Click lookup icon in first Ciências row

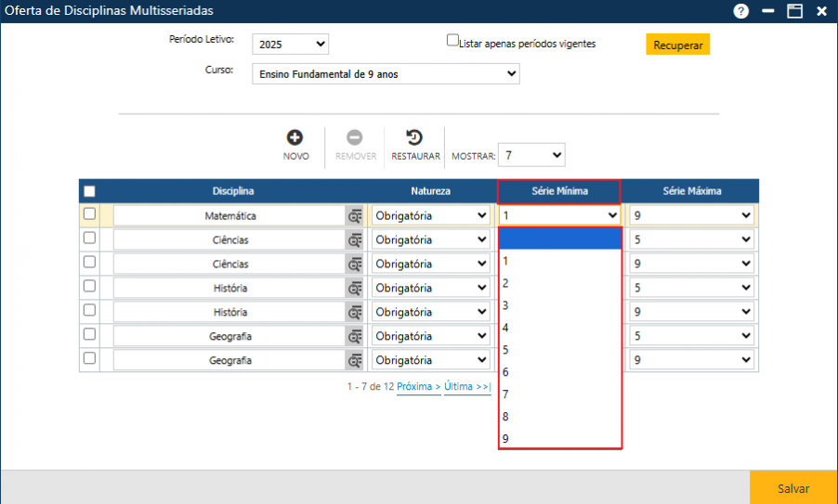click(355, 239)
